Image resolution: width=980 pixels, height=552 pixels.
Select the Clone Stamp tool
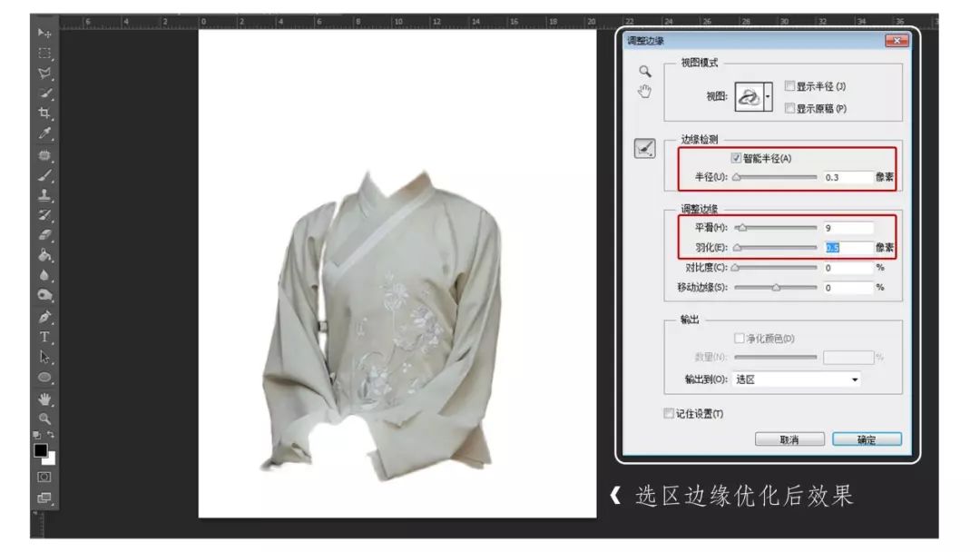point(44,195)
